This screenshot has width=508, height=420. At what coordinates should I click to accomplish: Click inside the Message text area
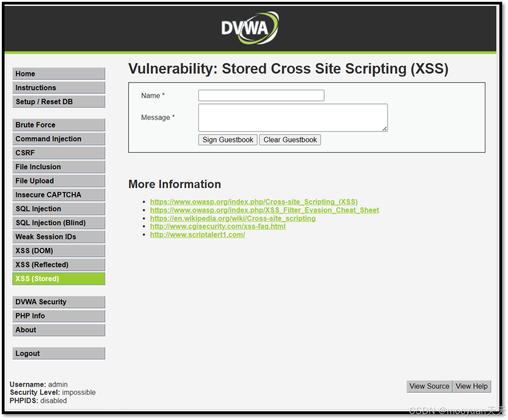point(293,117)
